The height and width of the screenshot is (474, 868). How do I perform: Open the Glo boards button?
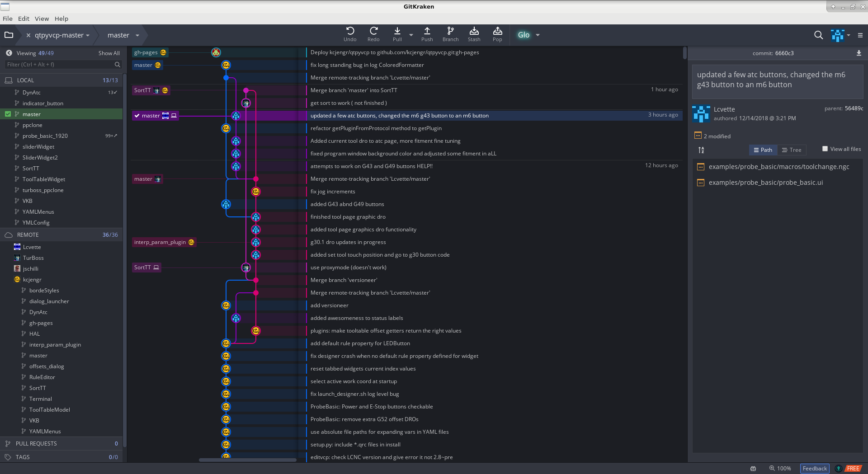(x=524, y=35)
